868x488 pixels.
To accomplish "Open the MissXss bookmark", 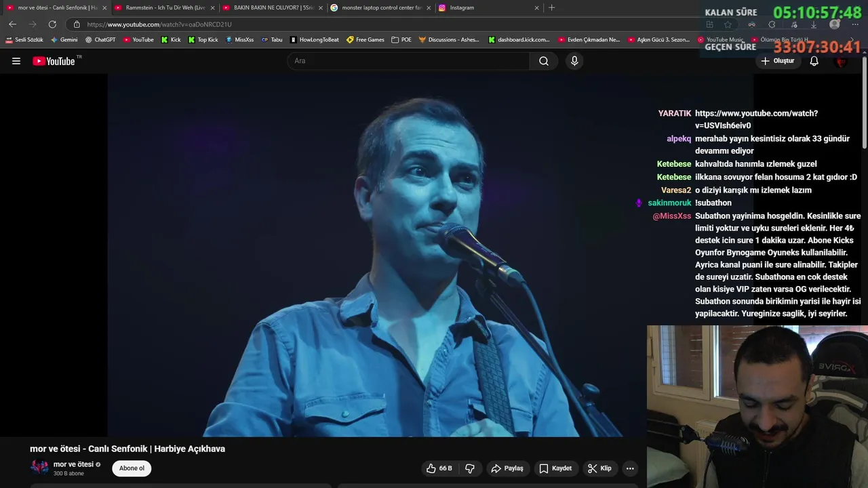I will click(239, 40).
